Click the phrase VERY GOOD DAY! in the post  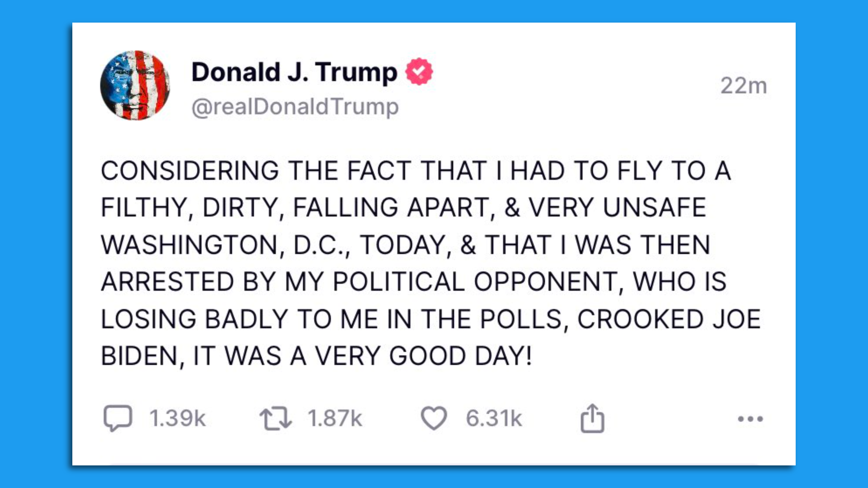click(423, 356)
